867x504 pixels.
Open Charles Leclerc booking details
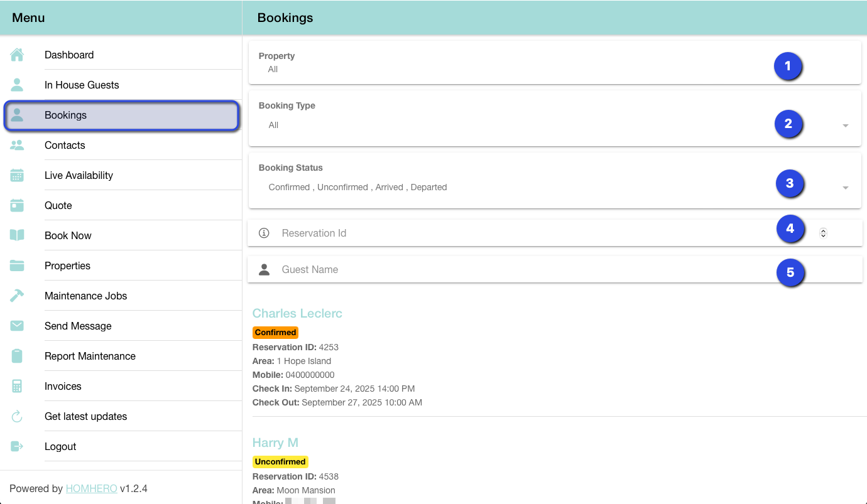pyautogui.click(x=297, y=314)
